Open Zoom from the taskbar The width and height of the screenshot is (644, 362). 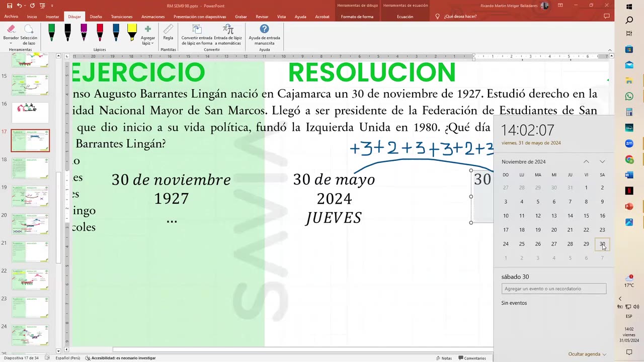pyautogui.click(x=629, y=143)
